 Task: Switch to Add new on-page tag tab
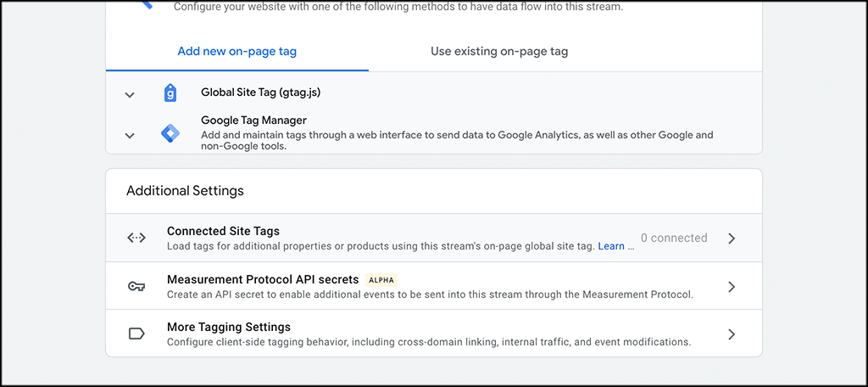click(x=237, y=52)
